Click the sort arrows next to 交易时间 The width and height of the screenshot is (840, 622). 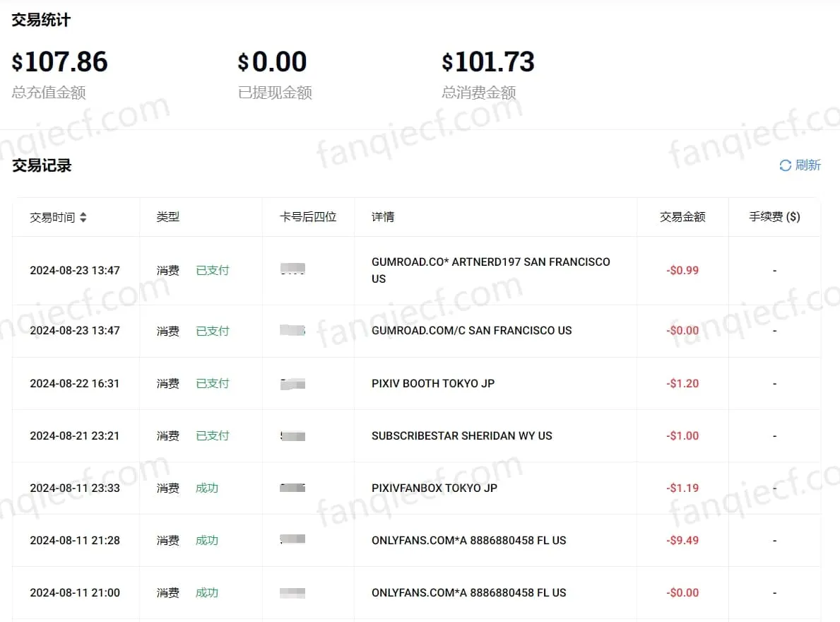click(83, 218)
